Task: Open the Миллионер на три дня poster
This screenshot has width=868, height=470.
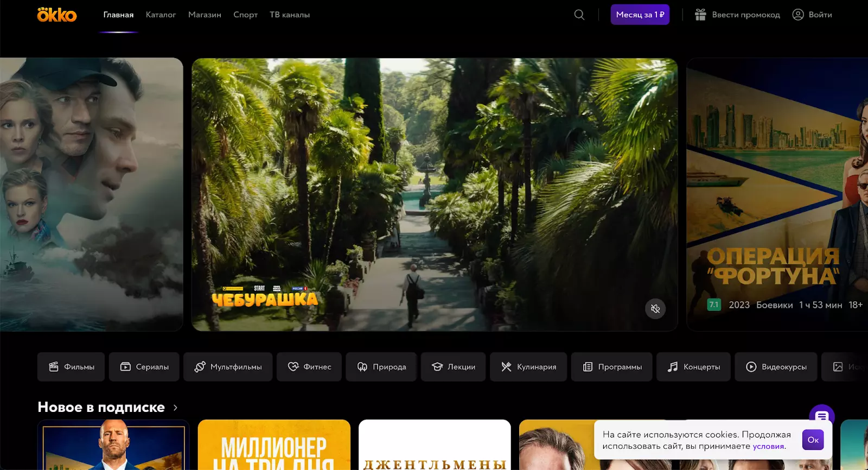Action: click(x=274, y=444)
